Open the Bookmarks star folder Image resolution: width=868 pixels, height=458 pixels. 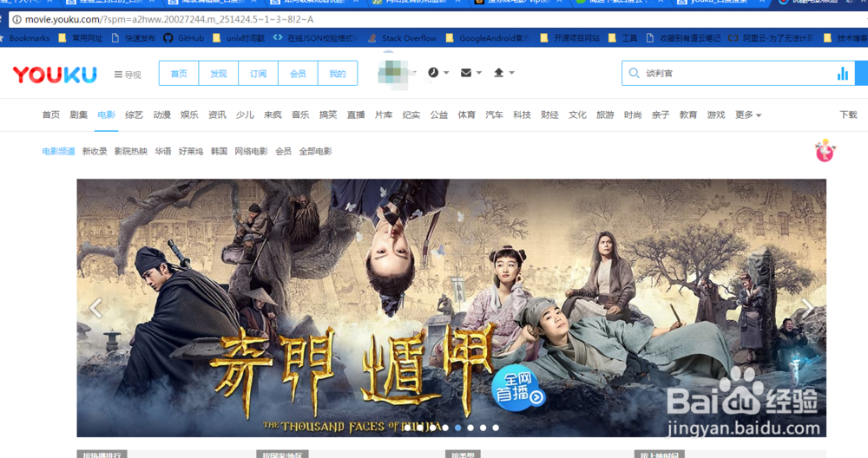pyautogui.click(x=25, y=38)
